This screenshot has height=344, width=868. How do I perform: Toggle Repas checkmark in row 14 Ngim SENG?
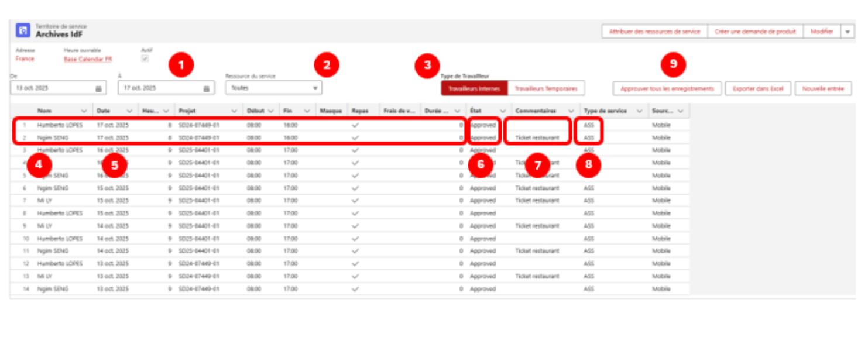pyautogui.click(x=355, y=289)
